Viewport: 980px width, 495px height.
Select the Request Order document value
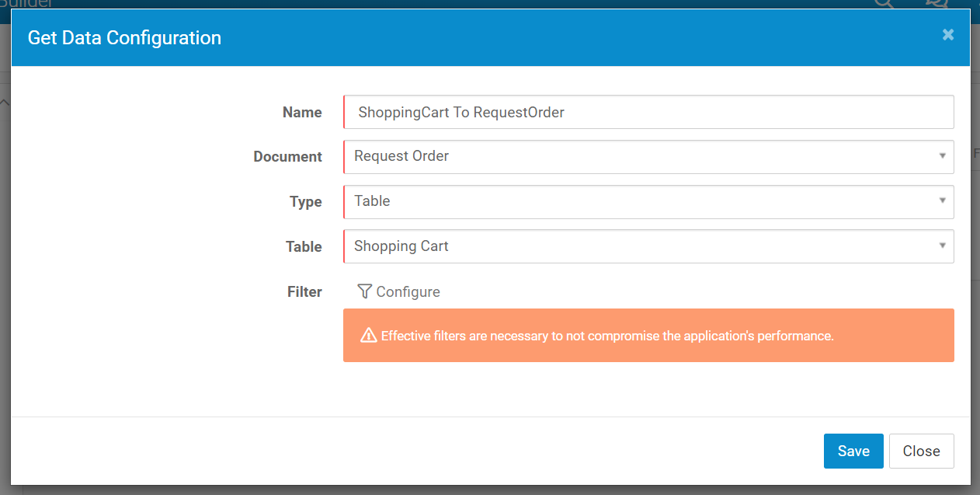click(x=401, y=156)
